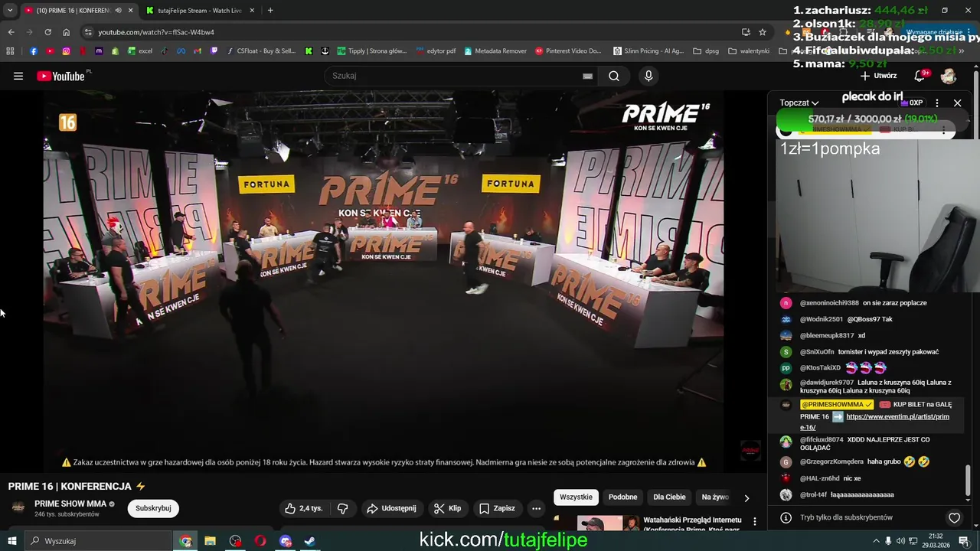Open the excel bookmark

pos(140,51)
